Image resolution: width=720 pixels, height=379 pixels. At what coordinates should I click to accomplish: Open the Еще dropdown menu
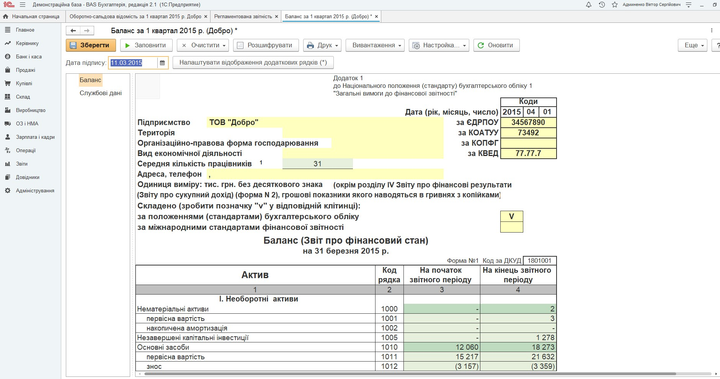click(692, 45)
